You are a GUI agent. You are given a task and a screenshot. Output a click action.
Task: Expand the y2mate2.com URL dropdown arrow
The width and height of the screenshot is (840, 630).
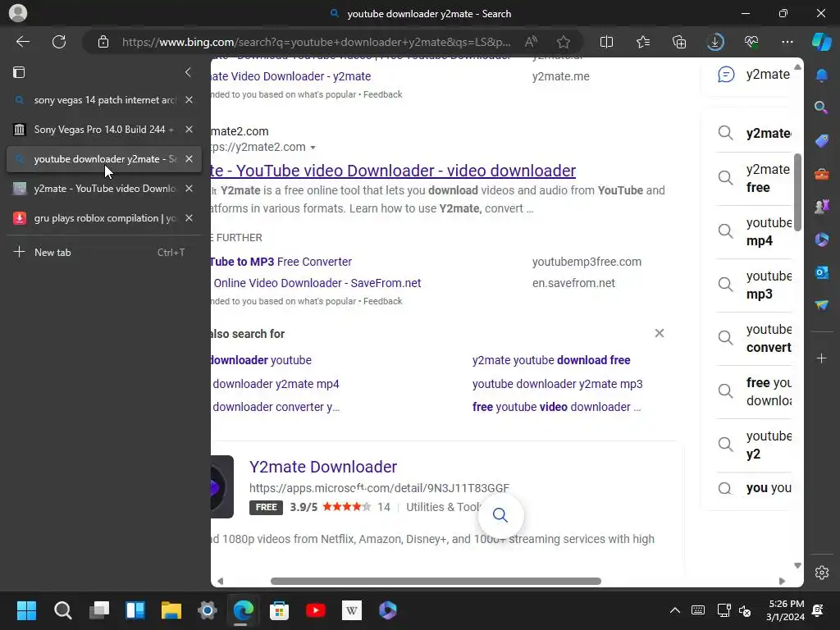pyautogui.click(x=313, y=148)
